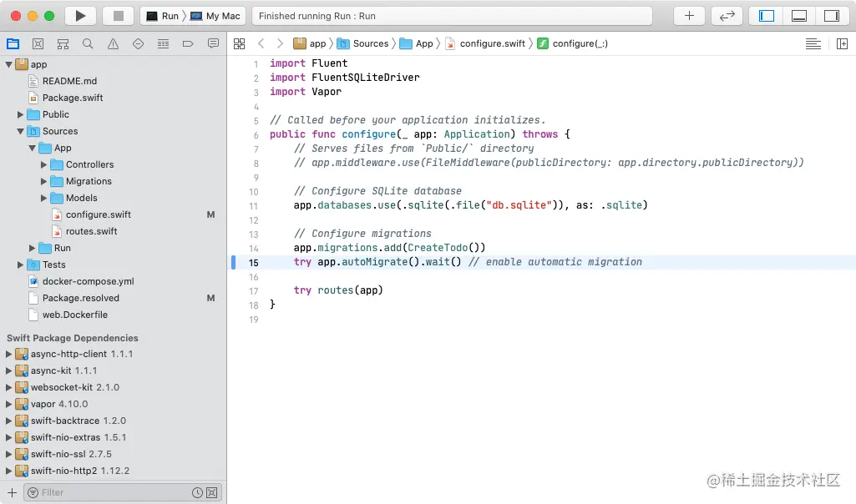Click the Library plus button
Screen dimensions: 856x504
click(x=689, y=16)
